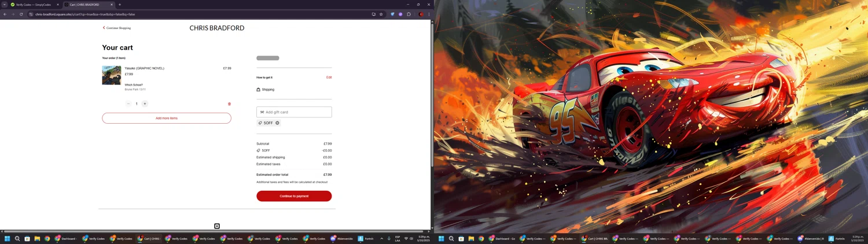Viewport: 868px width, 244px height.
Task: Open Search on the left taskbar
Action: (17, 238)
